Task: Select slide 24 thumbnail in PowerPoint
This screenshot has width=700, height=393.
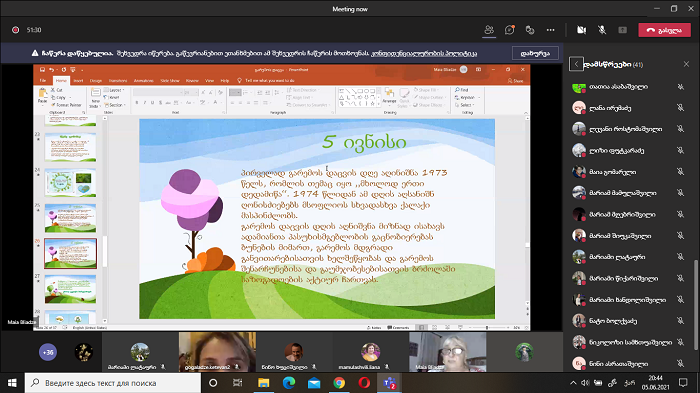Action: coord(70,183)
